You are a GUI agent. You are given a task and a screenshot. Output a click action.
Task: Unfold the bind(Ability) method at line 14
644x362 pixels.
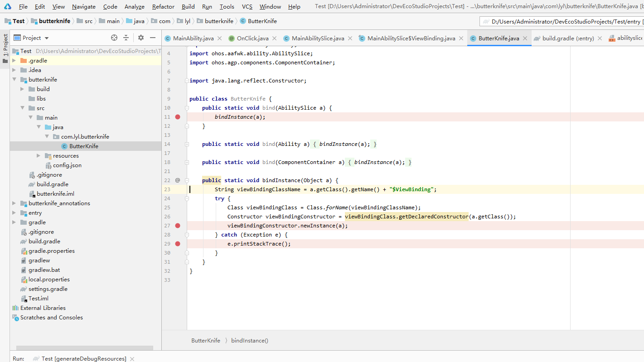(x=187, y=144)
